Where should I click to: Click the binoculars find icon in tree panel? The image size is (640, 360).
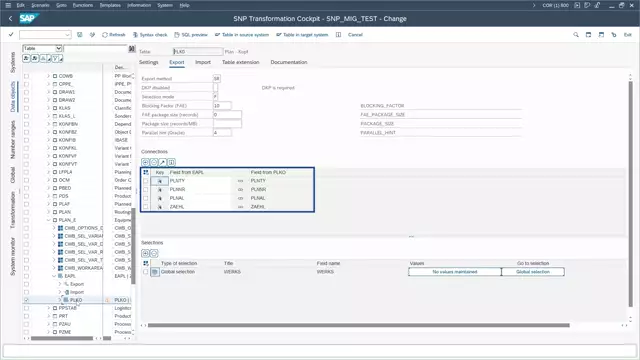coord(131,49)
